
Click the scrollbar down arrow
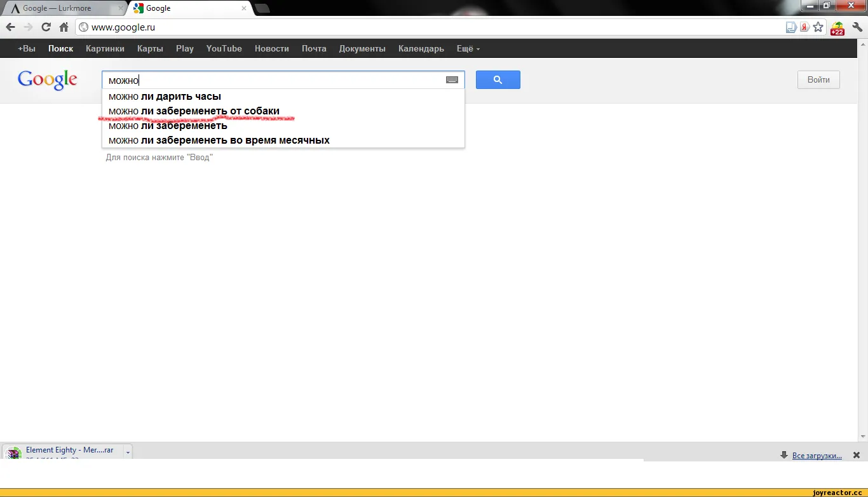pos(863,437)
